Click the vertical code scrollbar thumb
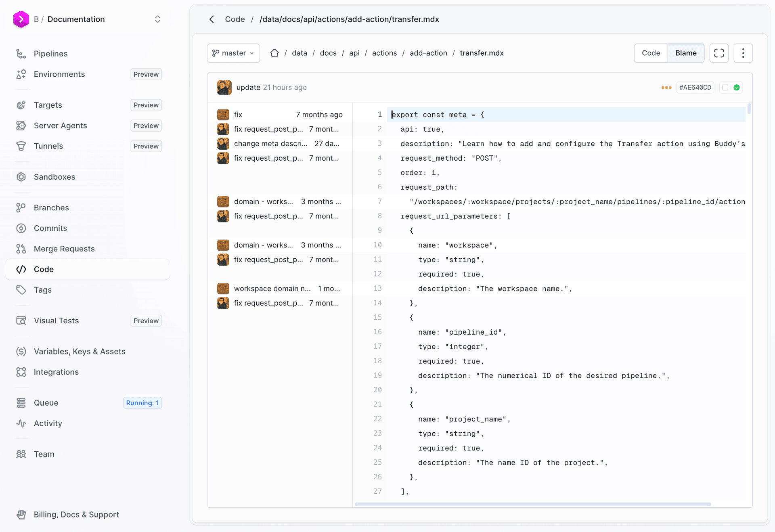Screen dimensions: 775x532 (x=749, y=108)
